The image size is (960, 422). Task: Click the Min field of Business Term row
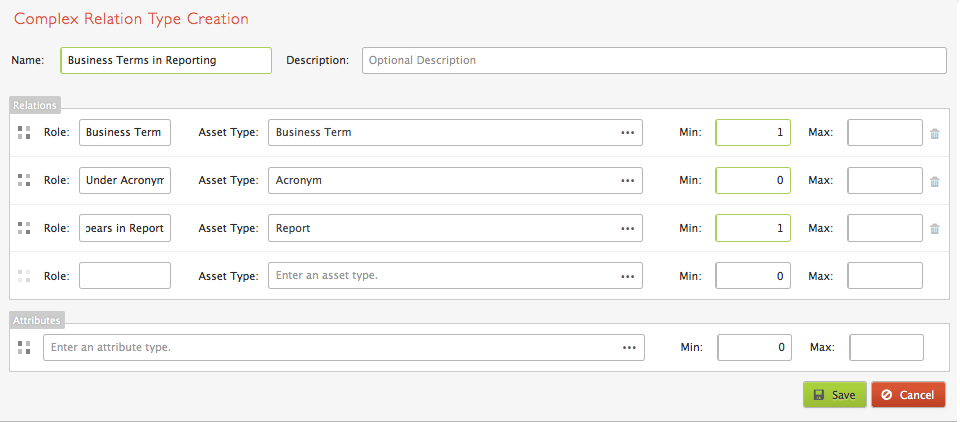753,132
